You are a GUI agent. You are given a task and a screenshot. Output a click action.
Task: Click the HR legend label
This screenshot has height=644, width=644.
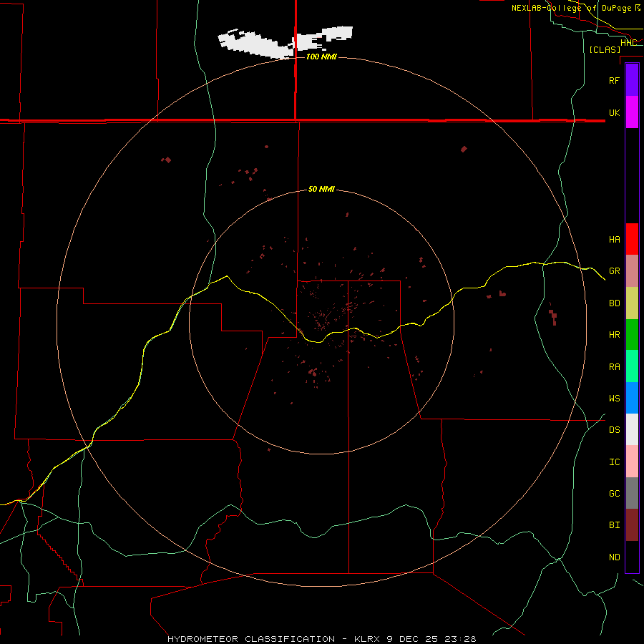click(614, 335)
